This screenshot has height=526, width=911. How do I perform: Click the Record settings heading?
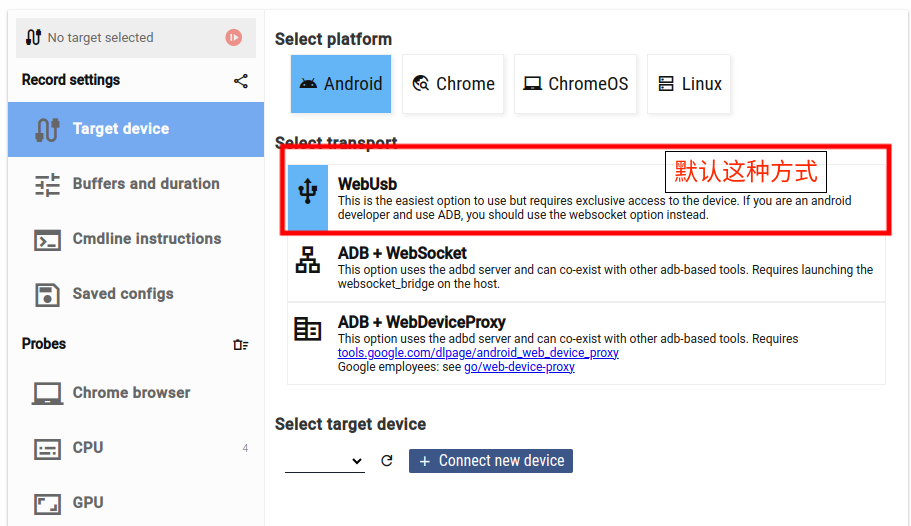[x=71, y=80]
